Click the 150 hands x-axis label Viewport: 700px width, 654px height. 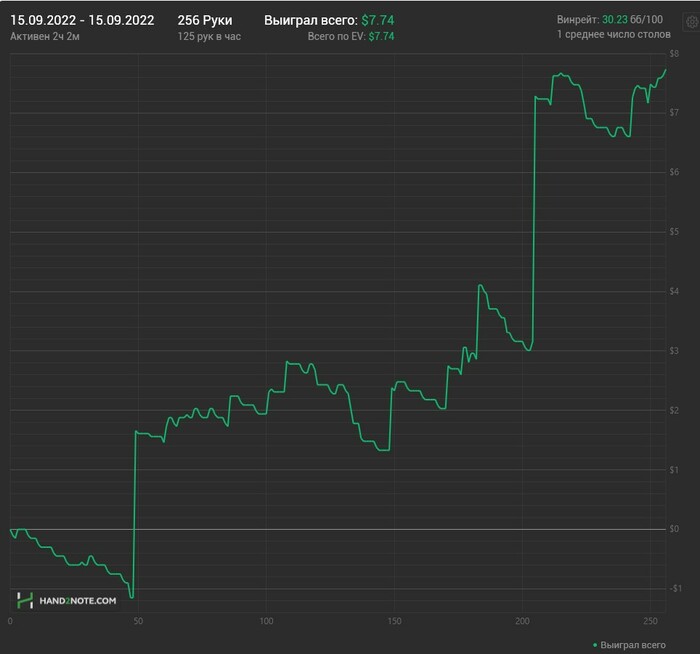click(x=395, y=621)
